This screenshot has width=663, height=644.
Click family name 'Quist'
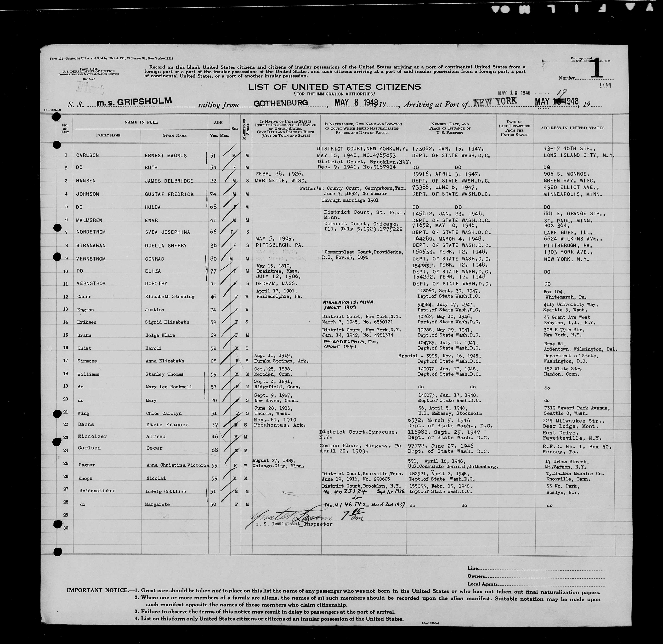pyautogui.click(x=84, y=348)
